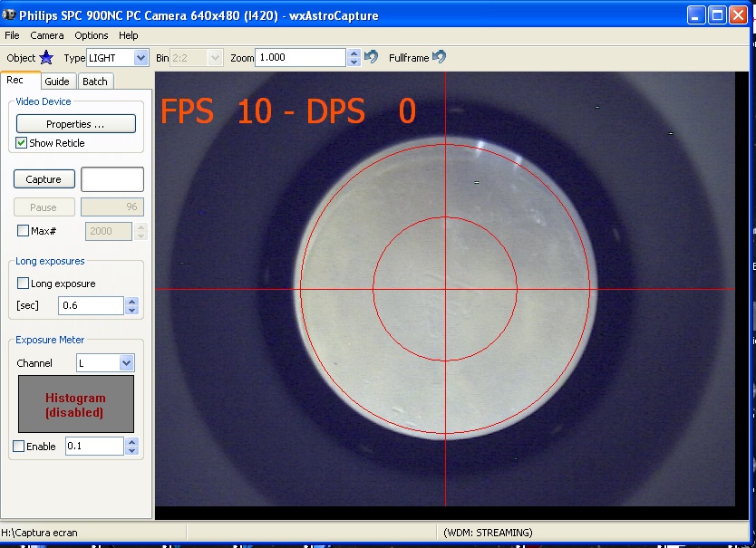Screen dimensions: 756x548
Task: Decrease the long exposure seconds spinner
Action: point(132,310)
